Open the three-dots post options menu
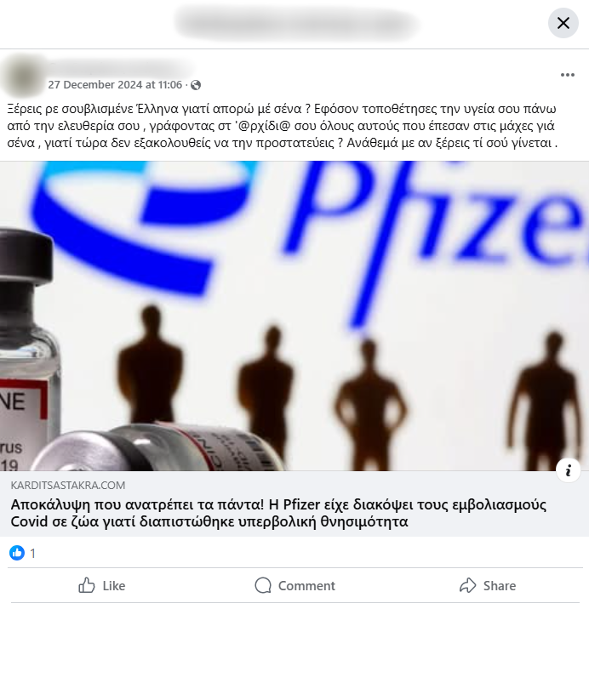The image size is (589, 700). [x=568, y=75]
